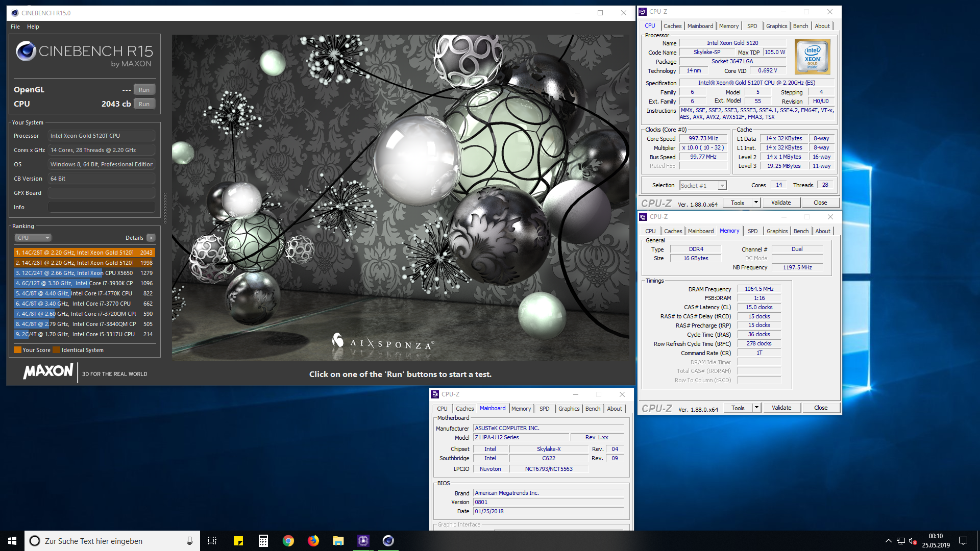Select ranking row 1 with score 2043
The width and height of the screenshot is (980, 551).
pyautogui.click(x=84, y=253)
